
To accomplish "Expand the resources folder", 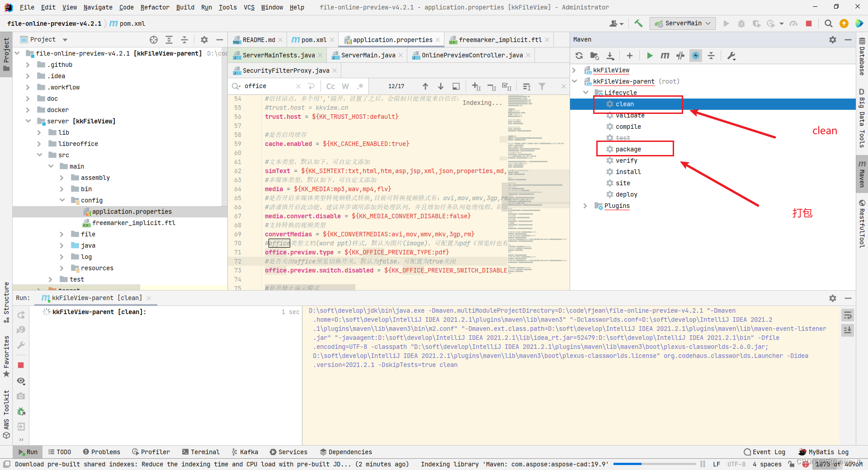I will pos(62,268).
